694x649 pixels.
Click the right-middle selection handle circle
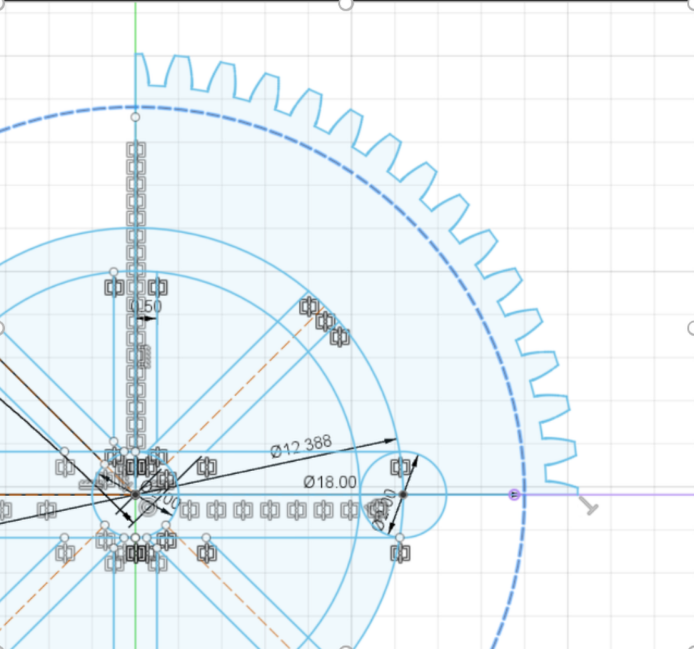(x=691, y=328)
